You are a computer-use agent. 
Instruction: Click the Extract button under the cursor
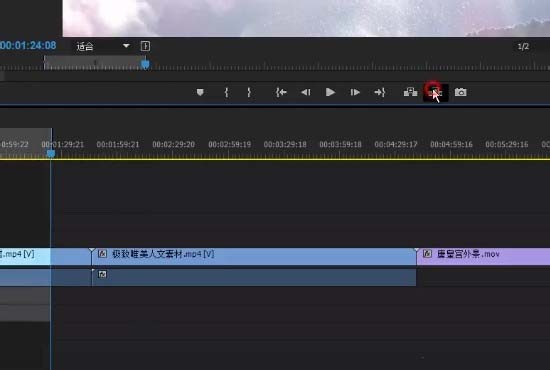(x=436, y=93)
